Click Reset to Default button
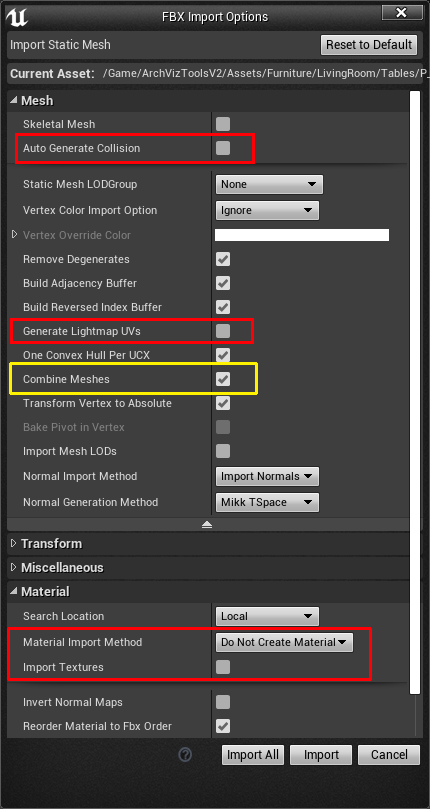The width and height of the screenshot is (430, 809). tap(369, 45)
